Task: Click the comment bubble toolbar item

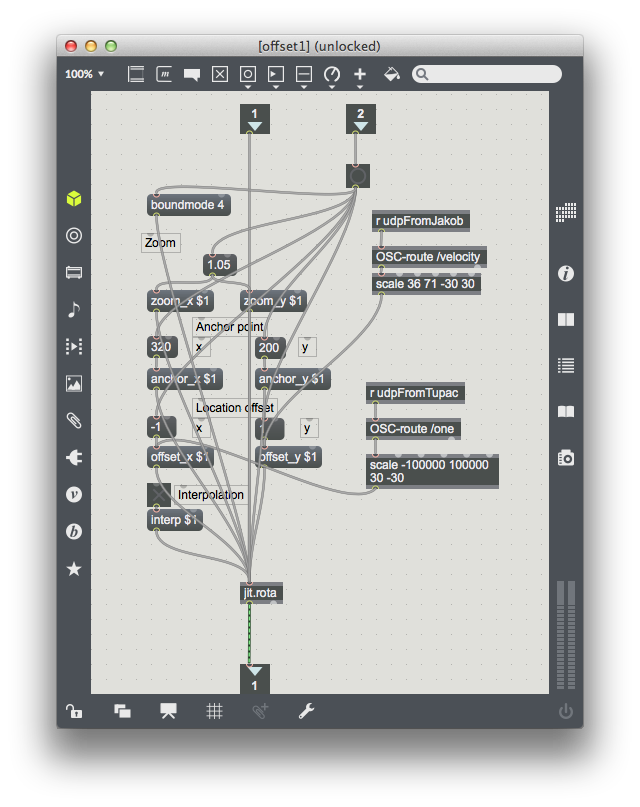Action: (192, 74)
